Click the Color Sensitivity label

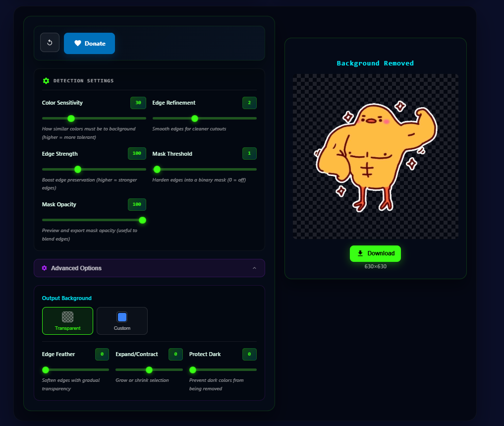click(x=62, y=103)
